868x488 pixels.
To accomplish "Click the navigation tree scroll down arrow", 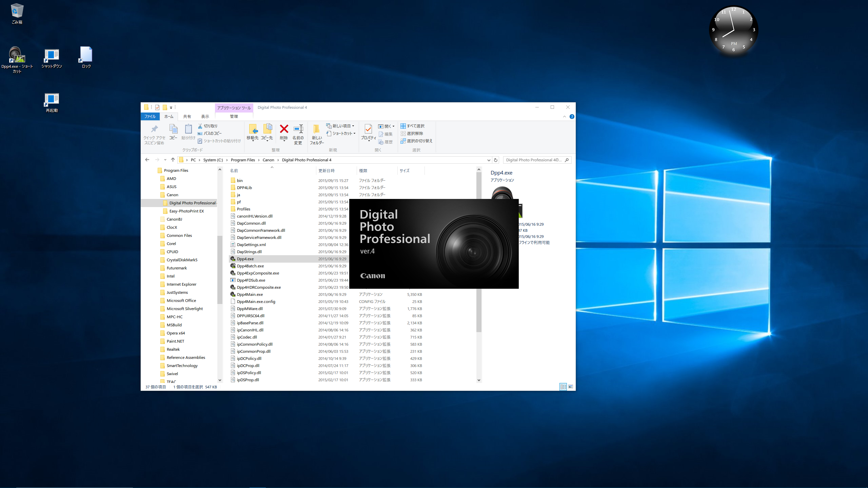I will click(x=220, y=380).
